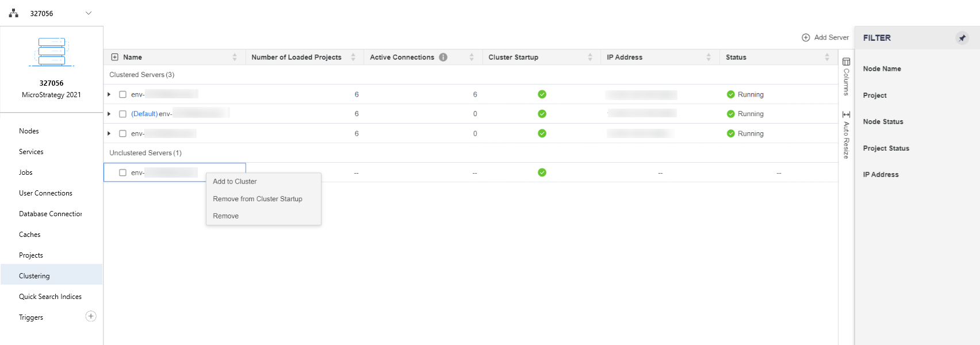Click the pin icon in Filter panel
Viewport: 980px width, 345px height.
[962, 38]
